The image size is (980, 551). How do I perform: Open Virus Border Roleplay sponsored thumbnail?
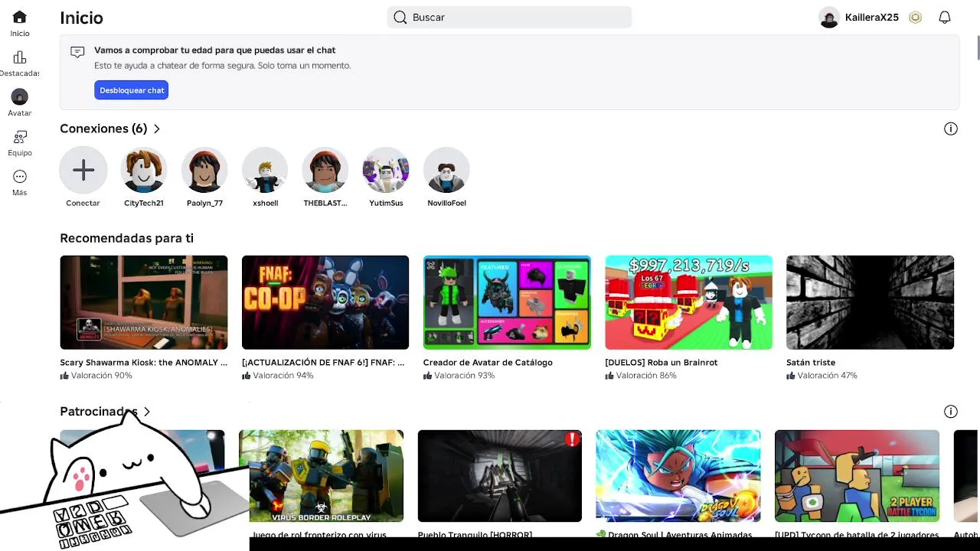click(x=322, y=476)
